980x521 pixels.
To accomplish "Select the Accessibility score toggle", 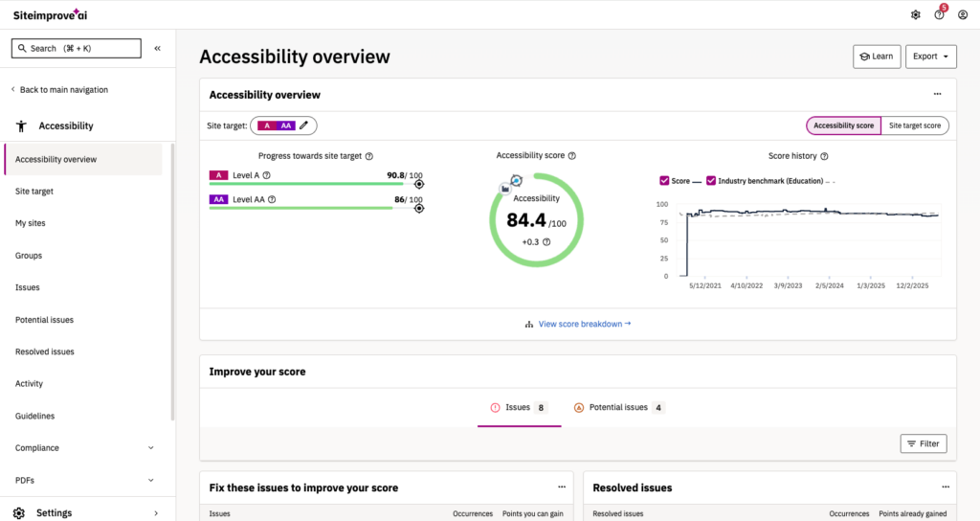I will 844,125.
